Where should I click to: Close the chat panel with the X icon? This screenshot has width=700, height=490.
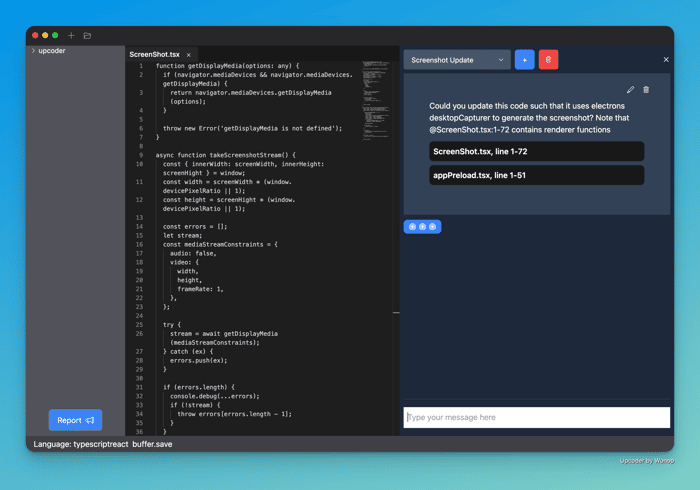666,59
